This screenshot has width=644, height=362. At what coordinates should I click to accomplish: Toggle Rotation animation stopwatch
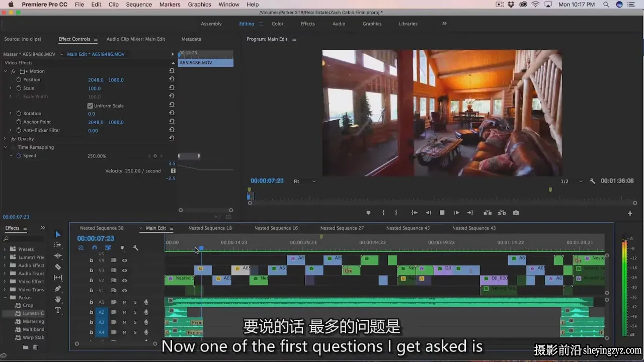click(x=19, y=113)
